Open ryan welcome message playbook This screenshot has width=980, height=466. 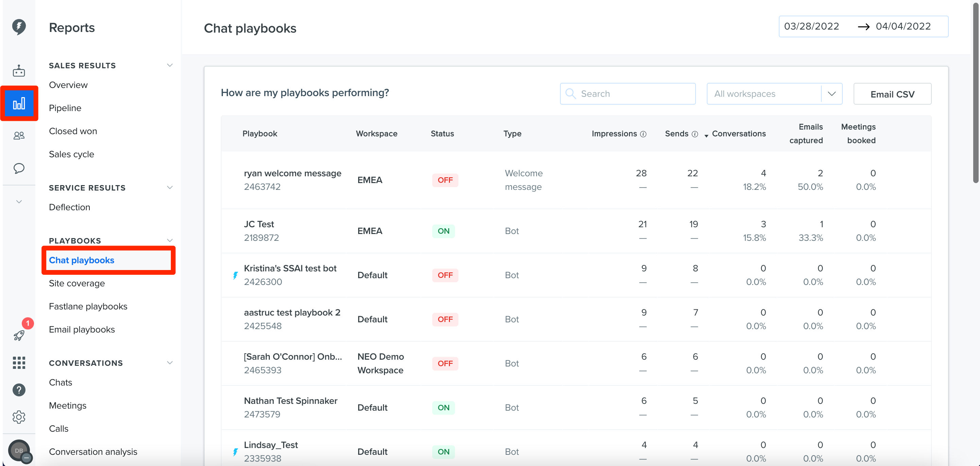[292, 174]
